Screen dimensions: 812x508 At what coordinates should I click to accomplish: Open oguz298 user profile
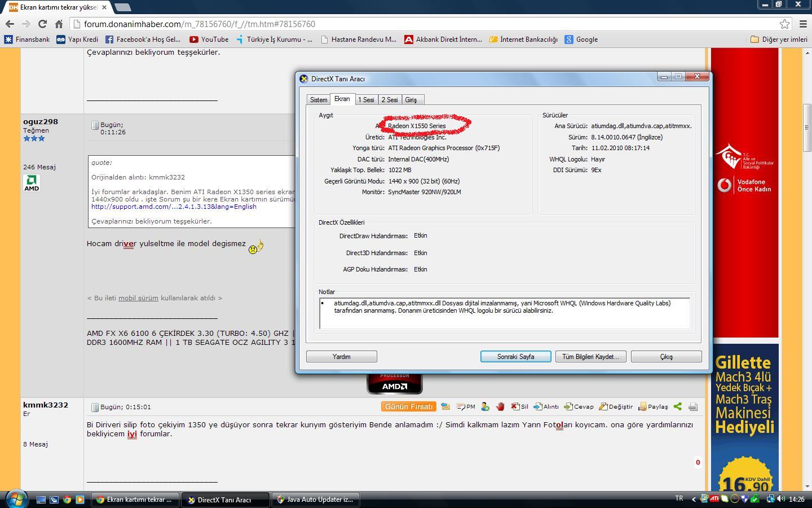pyautogui.click(x=41, y=121)
